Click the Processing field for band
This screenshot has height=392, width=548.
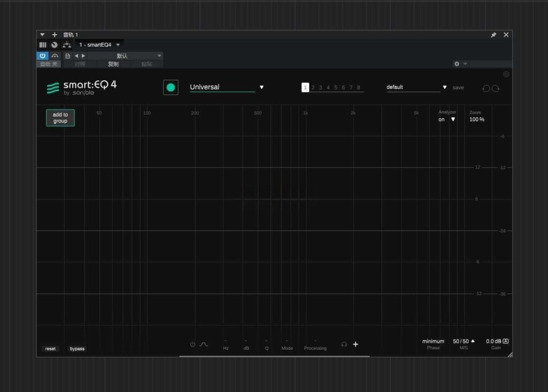click(x=315, y=344)
